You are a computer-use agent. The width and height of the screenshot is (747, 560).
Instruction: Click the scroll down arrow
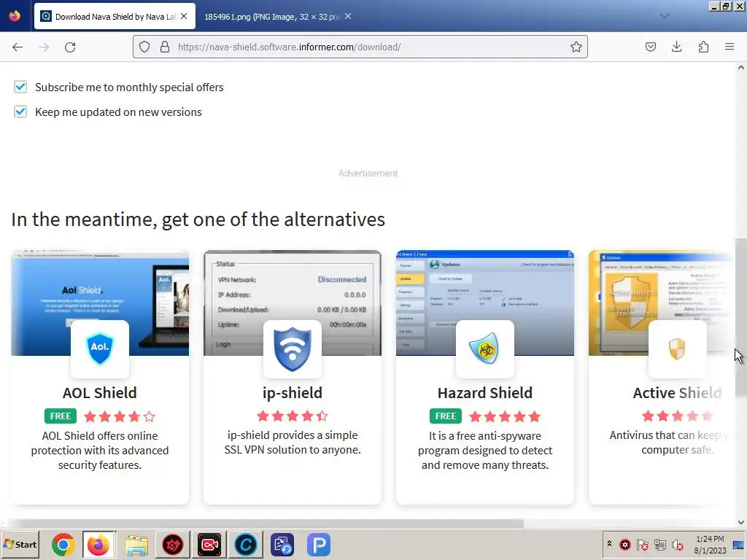pos(741,522)
